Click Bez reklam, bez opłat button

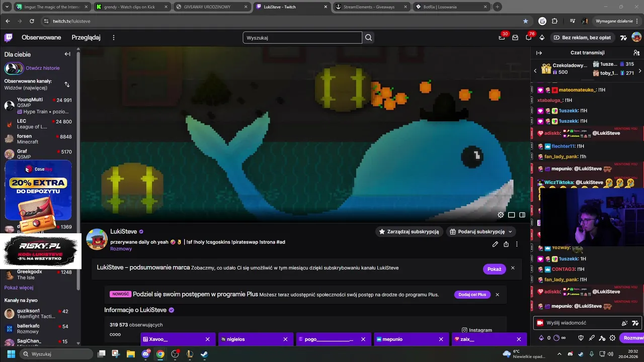(582, 38)
